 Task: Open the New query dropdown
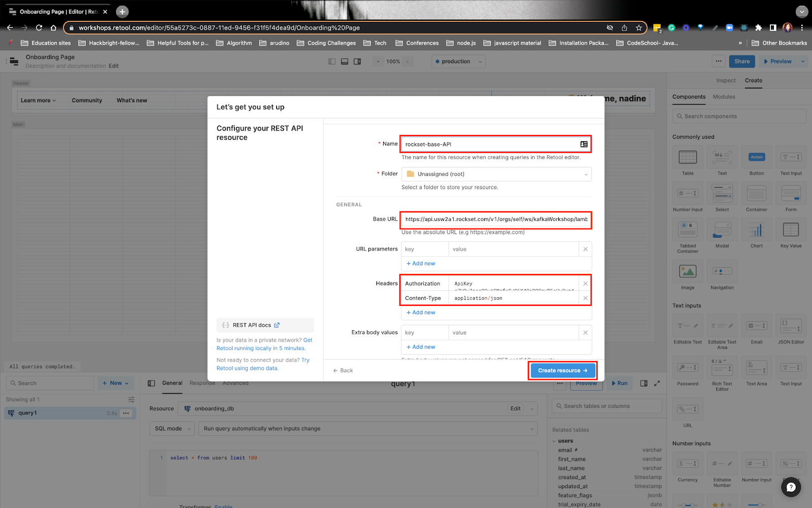coord(116,383)
